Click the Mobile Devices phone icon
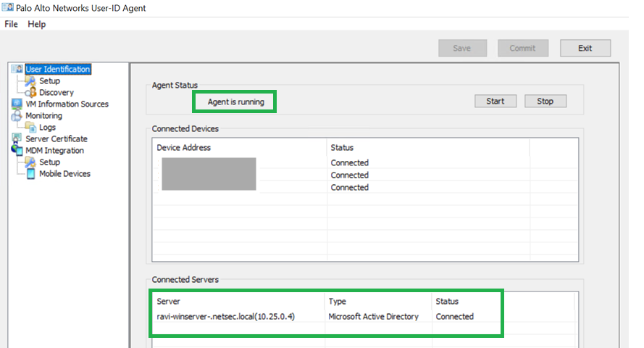Viewport: 644px width, 348px height. coord(30,174)
